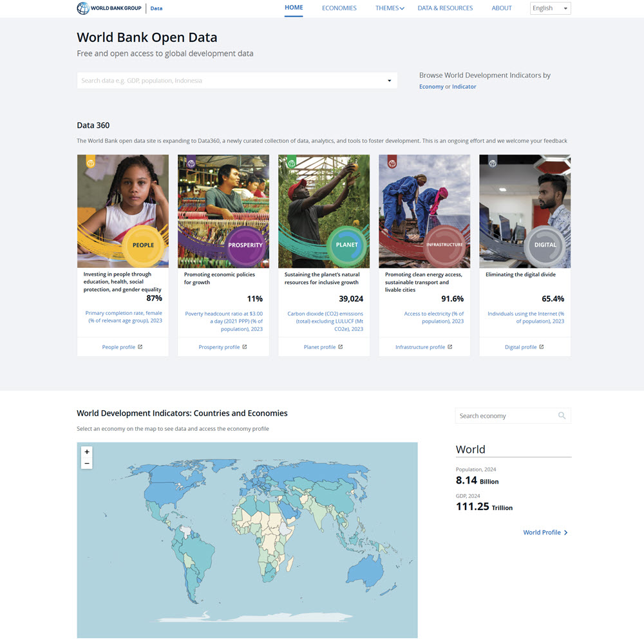Open the search bar dropdown arrow
The width and height of the screenshot is (644, 644).
389,80
